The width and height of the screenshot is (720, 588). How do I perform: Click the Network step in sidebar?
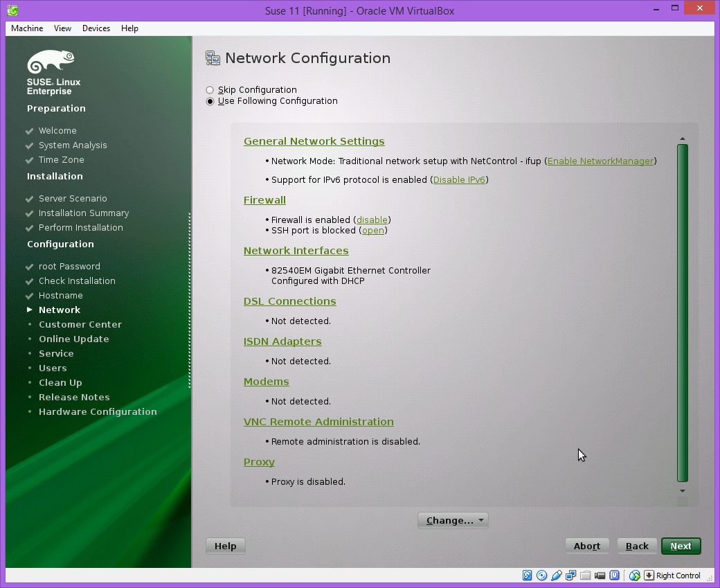coord(60,310)
